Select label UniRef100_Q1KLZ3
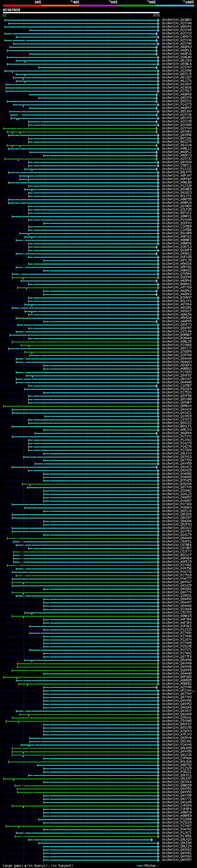This screenshot has height=868, width=197. [x=176, y=494]
